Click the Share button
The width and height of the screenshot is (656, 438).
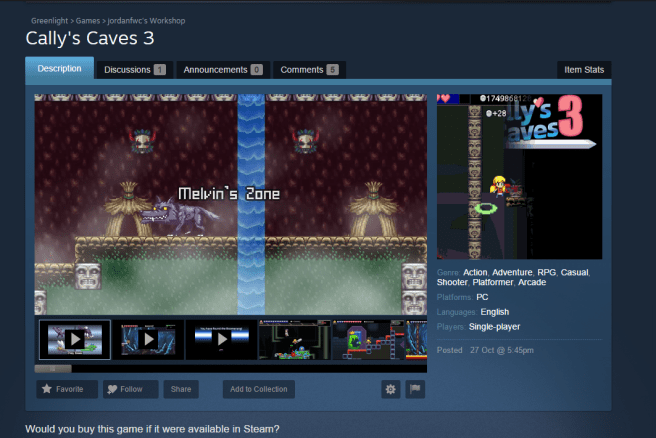(x=181, y=389)
